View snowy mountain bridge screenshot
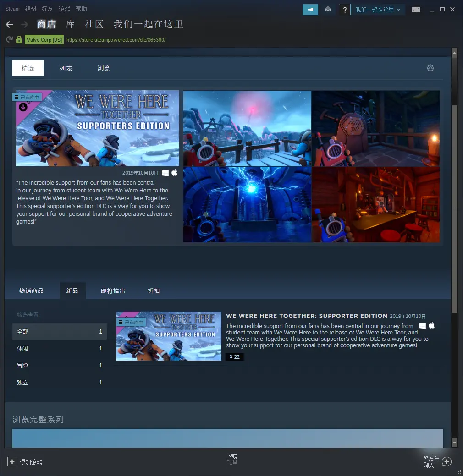Image resolution: width=463 pixels, height=476 pixels. (x=247, y=128)
